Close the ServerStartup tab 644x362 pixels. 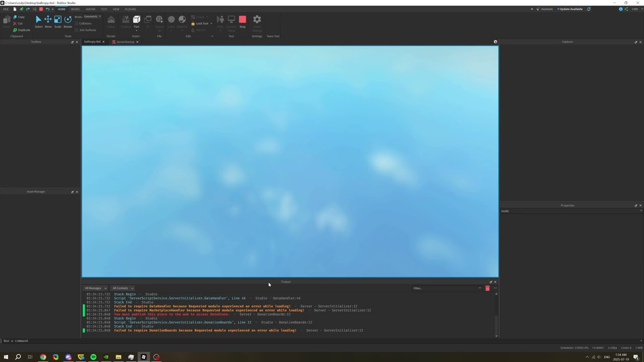click(x=137, y=42)
